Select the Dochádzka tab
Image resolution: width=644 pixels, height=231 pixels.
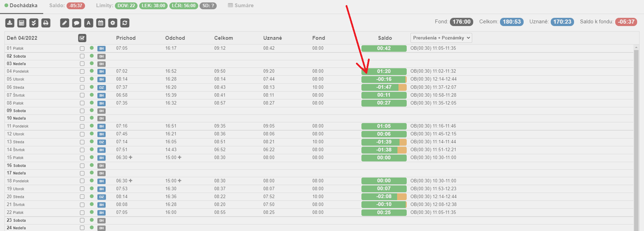[21, 5]
